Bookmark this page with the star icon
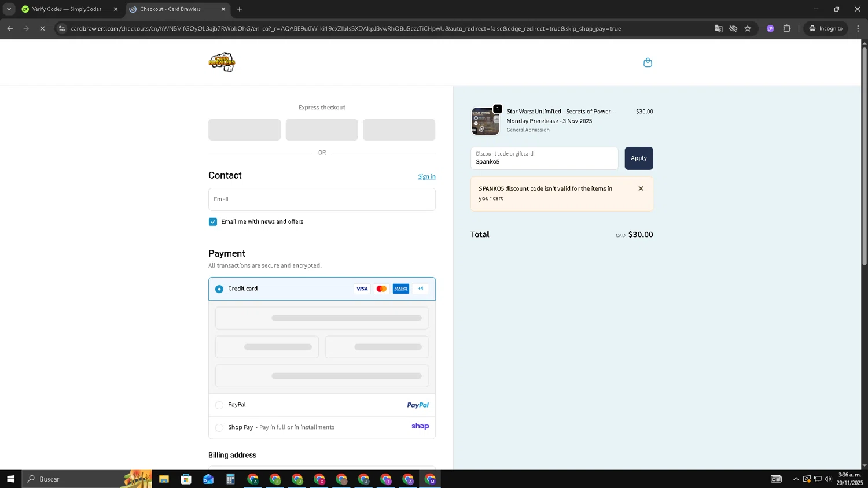Viewport: 868px width, 488px height. pos(748,28)
